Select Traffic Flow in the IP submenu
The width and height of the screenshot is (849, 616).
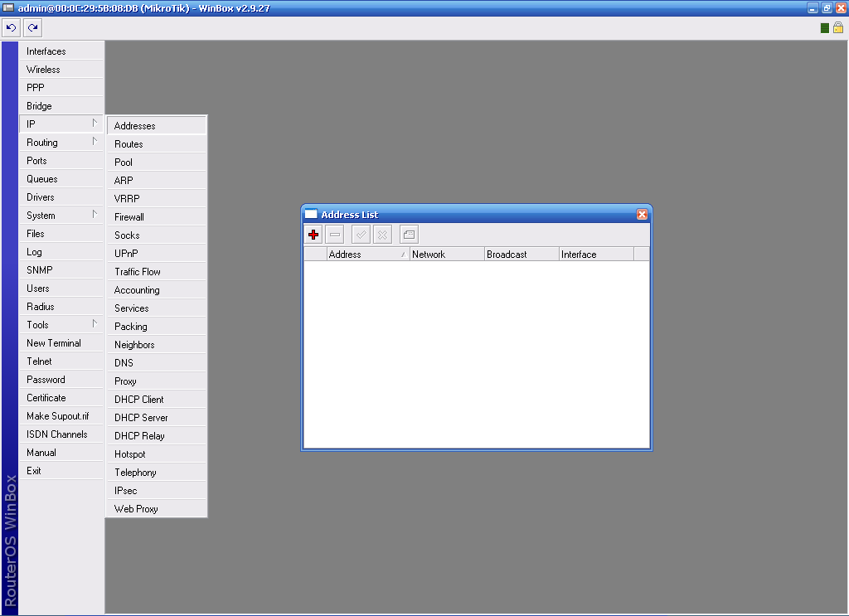coord(157,272)
